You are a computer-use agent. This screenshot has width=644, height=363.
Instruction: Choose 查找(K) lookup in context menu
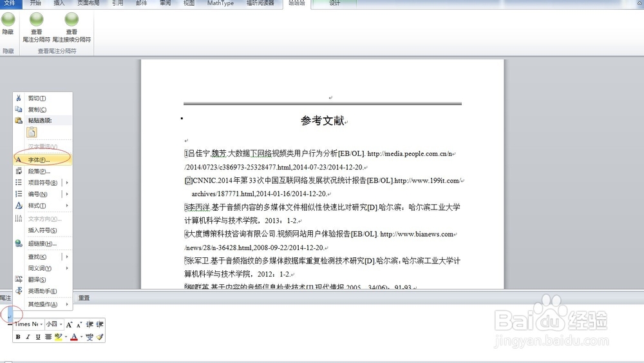coord(37,257)
